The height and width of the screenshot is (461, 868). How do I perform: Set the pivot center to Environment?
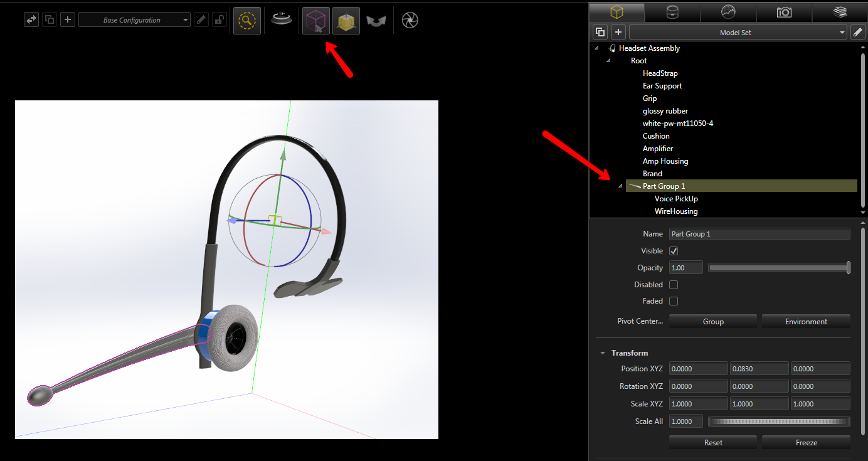(x=806, y=322)
